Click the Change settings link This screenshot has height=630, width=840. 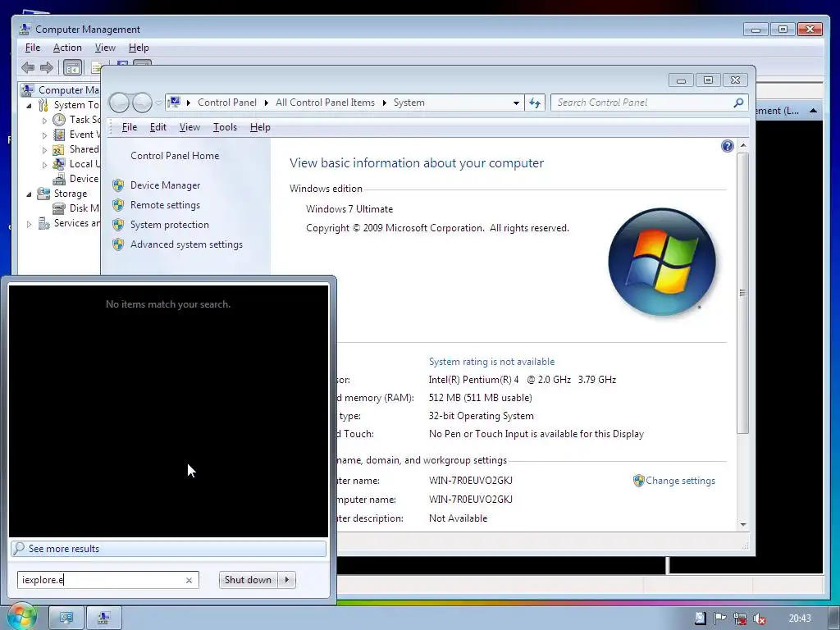[x=680, y=481]
